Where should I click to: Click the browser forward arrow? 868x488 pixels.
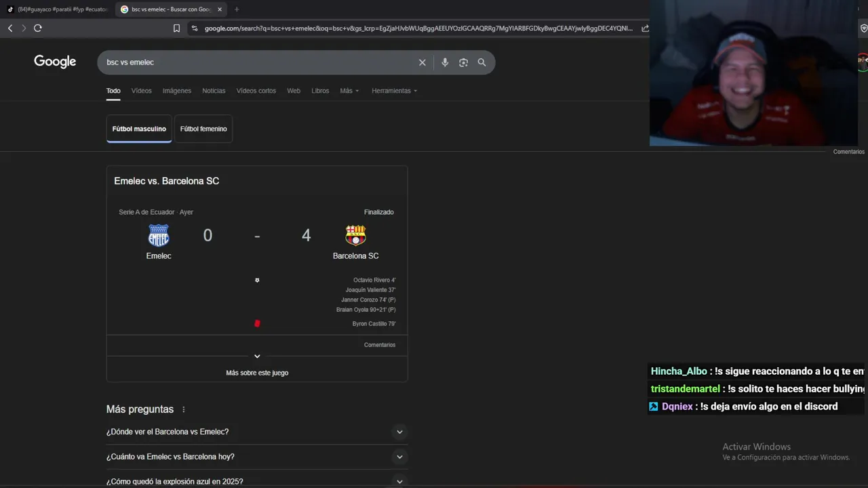pos(24,28)
